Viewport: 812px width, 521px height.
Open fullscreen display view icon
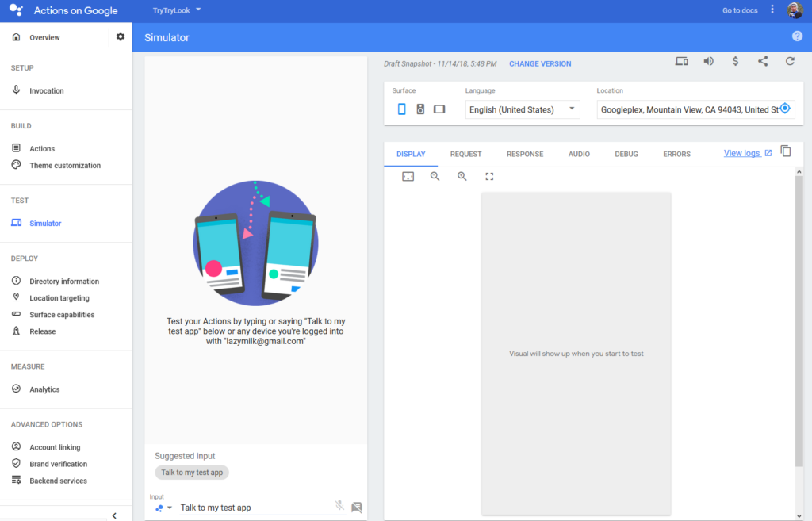[x=489, y=177]
